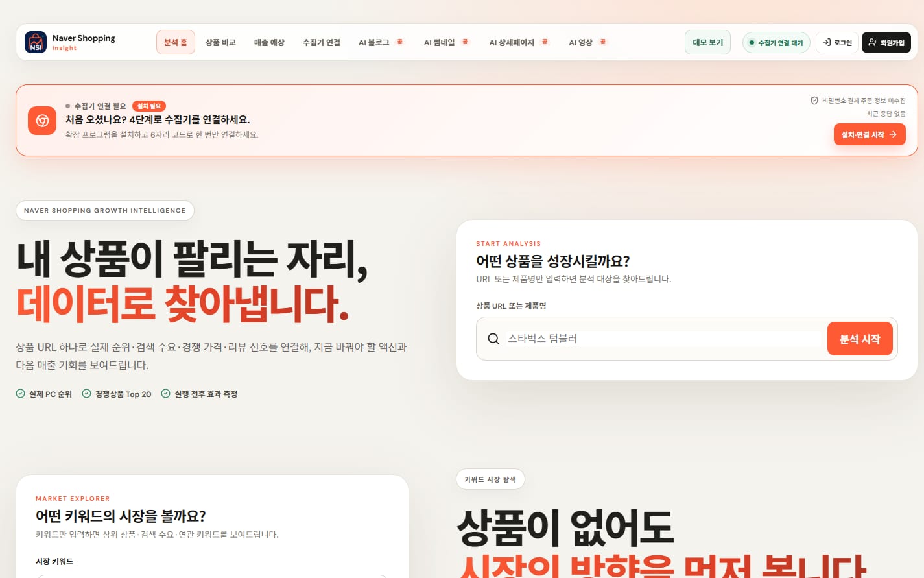924x578 pixels.
Task: Click the 수집기 연결 대기 status pill
Action: click(x=776, y=42)
